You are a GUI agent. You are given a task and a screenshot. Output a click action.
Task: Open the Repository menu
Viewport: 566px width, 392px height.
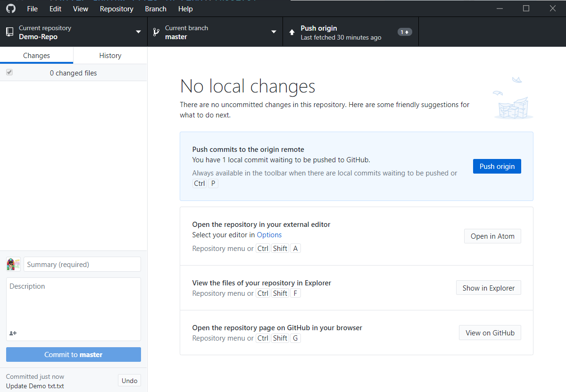coord(117,8)
